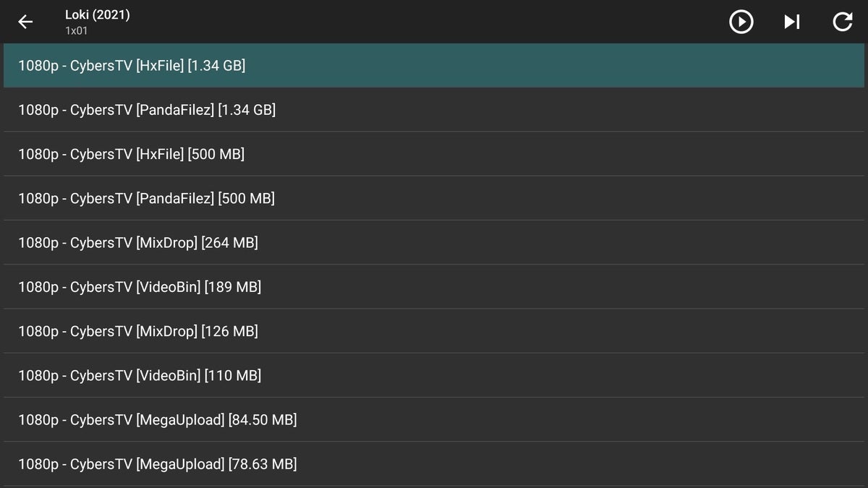Select the MixDrop 264 MB link

[434, 242]
